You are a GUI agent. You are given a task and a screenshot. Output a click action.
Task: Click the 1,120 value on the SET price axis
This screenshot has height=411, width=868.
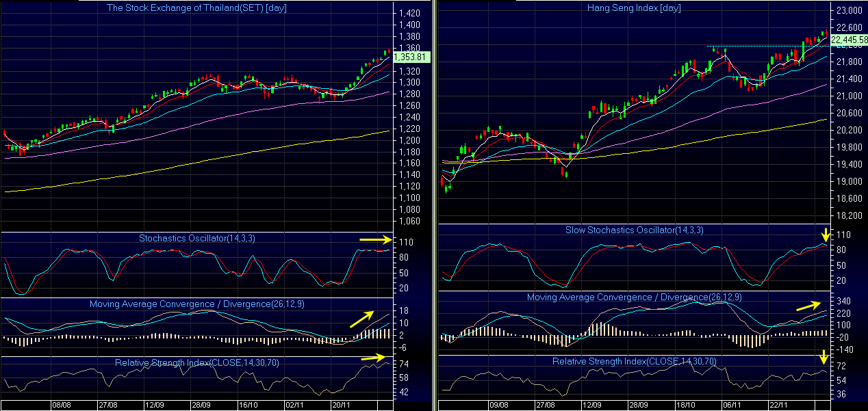click(409, 187)
